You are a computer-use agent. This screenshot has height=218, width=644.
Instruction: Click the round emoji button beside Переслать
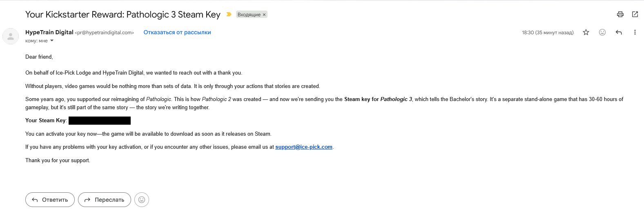click(142, 200)
